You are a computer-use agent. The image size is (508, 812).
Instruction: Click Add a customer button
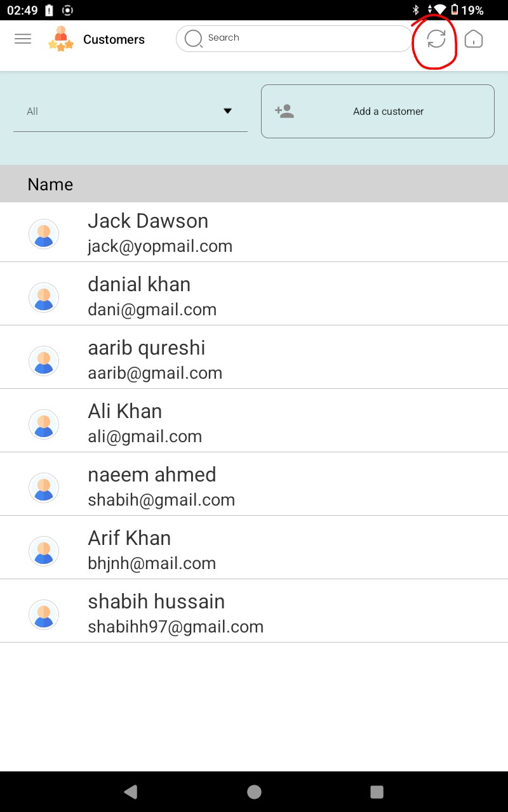click(378, 111)
